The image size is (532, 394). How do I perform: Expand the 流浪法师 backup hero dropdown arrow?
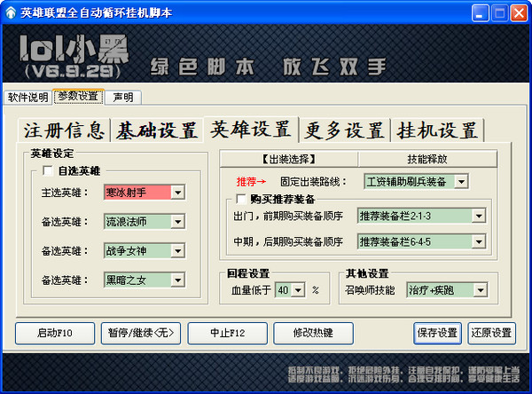[178, 222]
